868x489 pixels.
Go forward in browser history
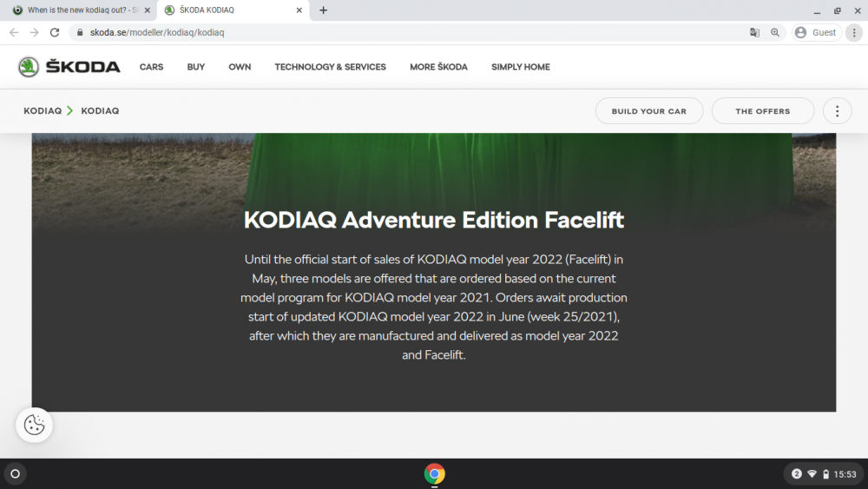click(x=35, y=33)
